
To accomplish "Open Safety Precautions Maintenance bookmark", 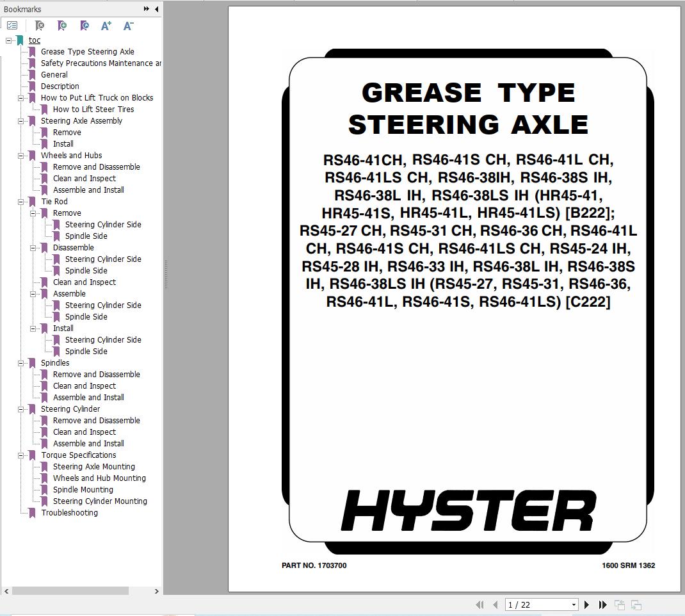I will pyautogui.click(x=101, y=63).
